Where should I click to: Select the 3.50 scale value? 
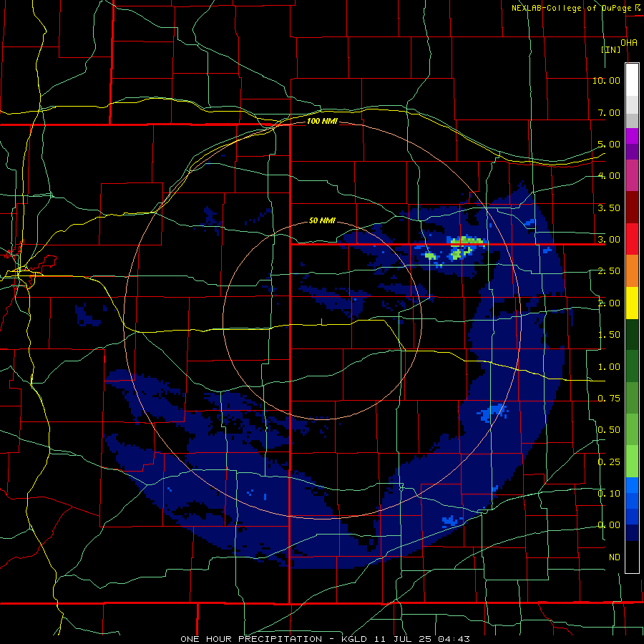coord(609,208)
